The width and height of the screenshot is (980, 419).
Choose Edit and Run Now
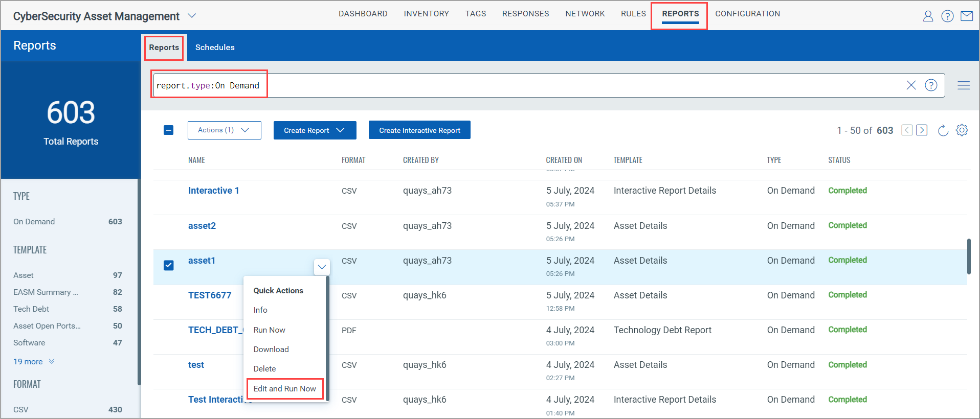pos(284,389)
